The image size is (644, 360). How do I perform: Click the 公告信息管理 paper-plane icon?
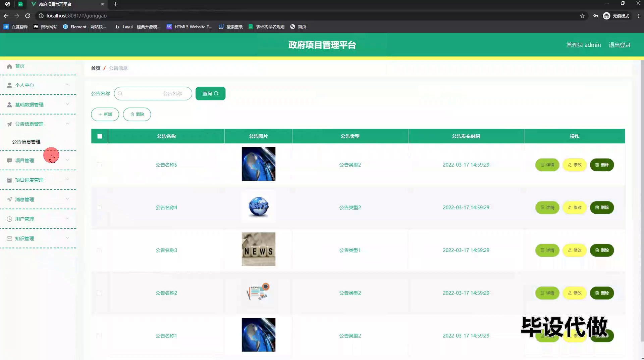(x=9, y=124)
